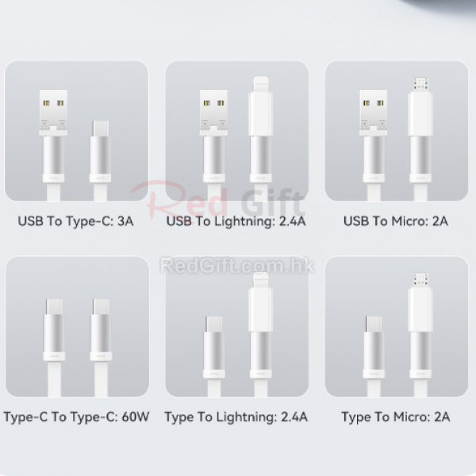Click the RedGift.com.hk watermark text
476x476 pixels.
point(237,266)
